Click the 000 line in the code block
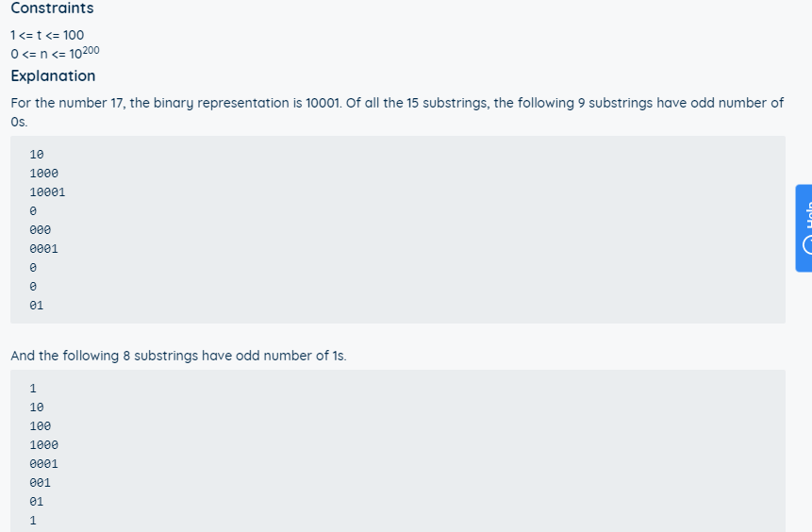This screenshot has height=532, width=812. coord(40,230)
